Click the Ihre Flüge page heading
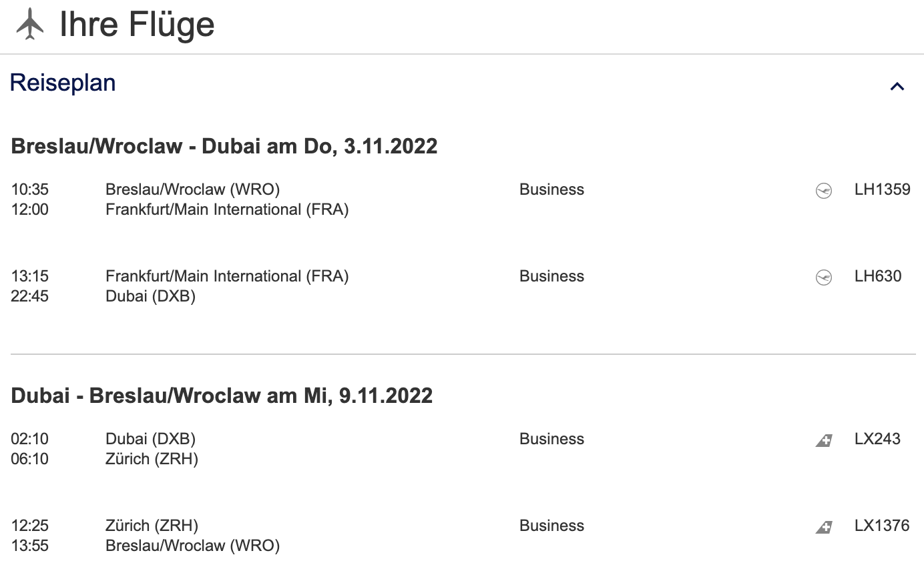Image resolution: width=924 pixels, height=575 pixels. tap(137, 25)
